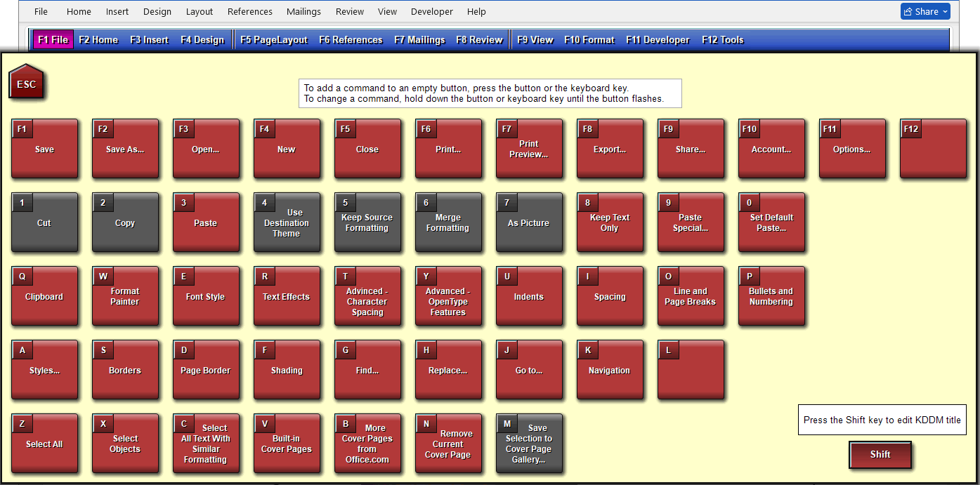Click the Keep Text Only button
Screen dimensions: 980x485
click(610, 222)
